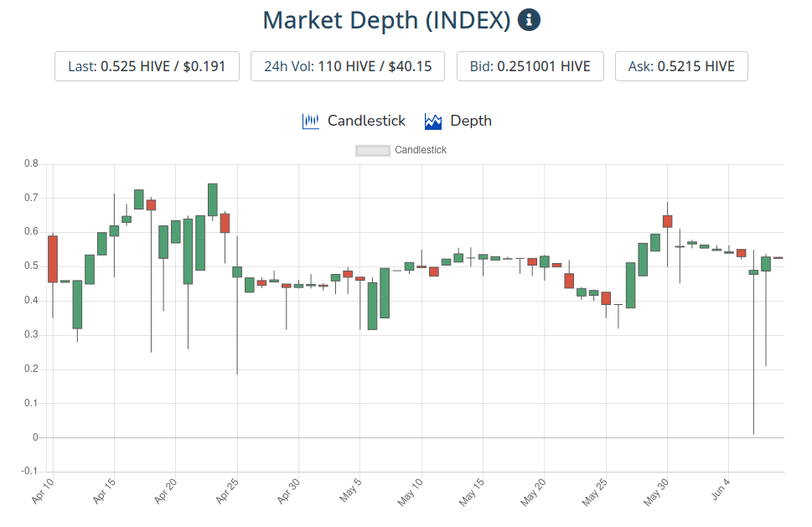Viewport: 812px width, 527px height.
Task: Click the Bid 0.251001 HIVE box
Action: 530,66
